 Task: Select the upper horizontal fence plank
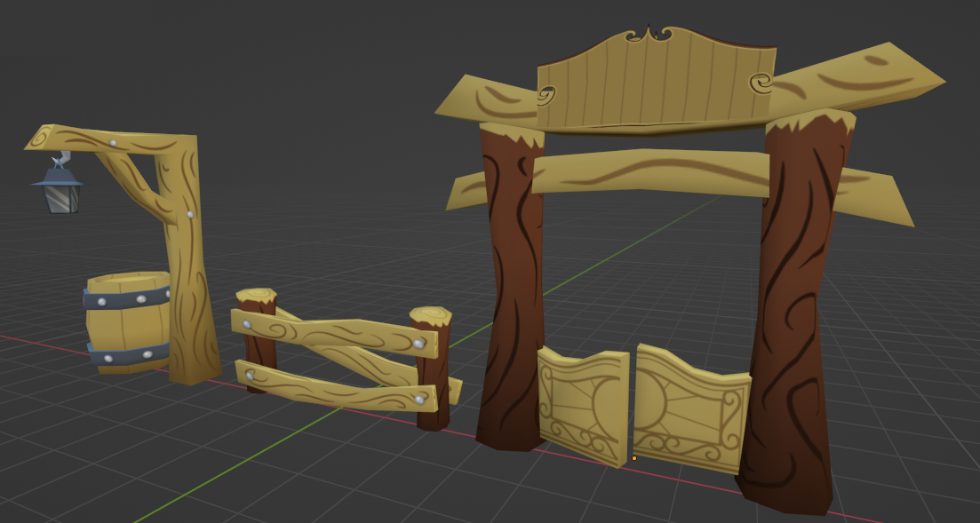(334, 333)
